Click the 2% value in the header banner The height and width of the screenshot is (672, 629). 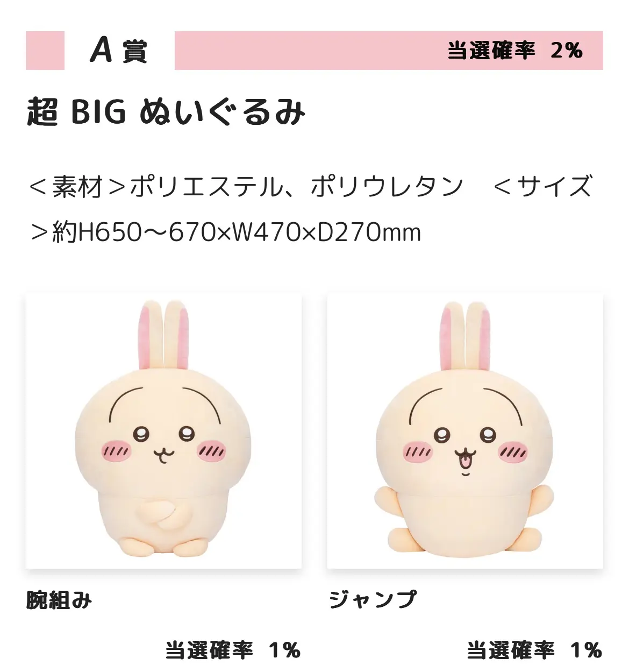click(x=567, y=51)
